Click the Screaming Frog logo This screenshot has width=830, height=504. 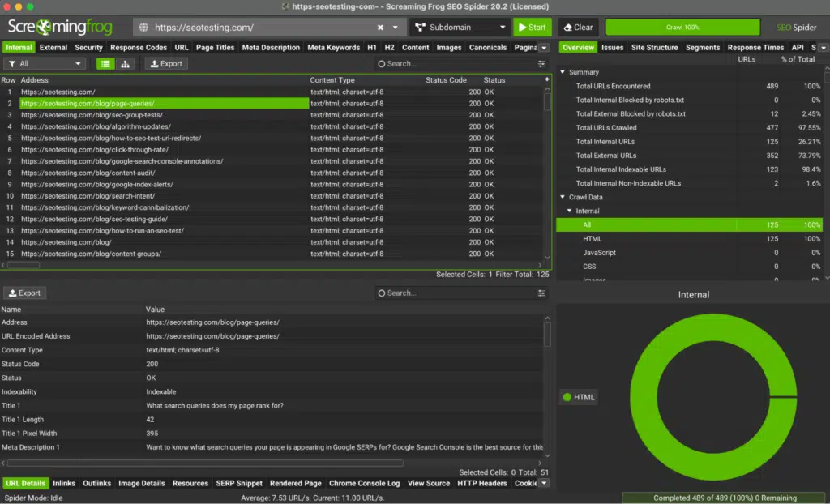coord(60,27)
